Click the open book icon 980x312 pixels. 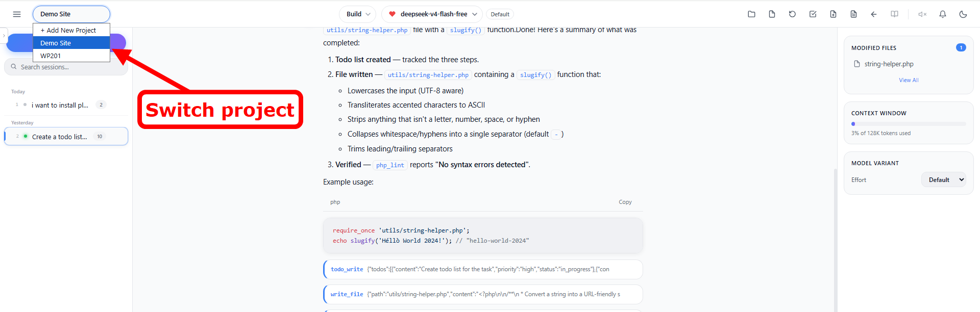click(x=894, y=14)
